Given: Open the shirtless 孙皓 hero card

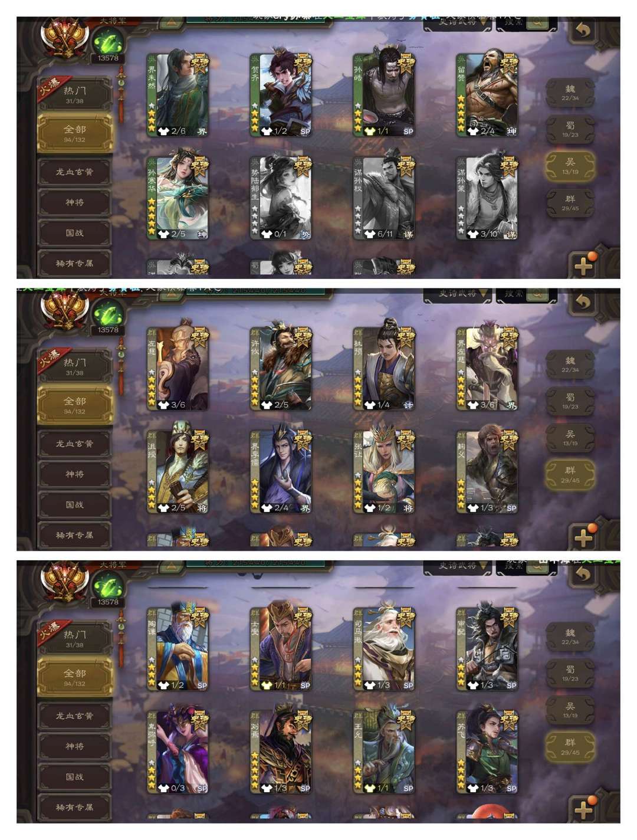Looking at the screenshot, I should pyautogui.click(x=384, y=94).
